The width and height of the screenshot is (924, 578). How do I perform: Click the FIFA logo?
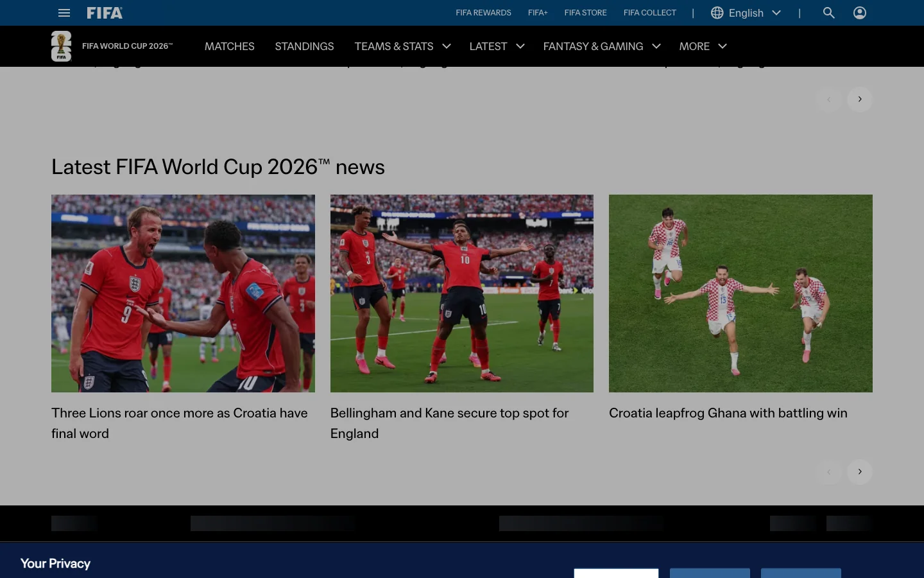click(105, 13)
